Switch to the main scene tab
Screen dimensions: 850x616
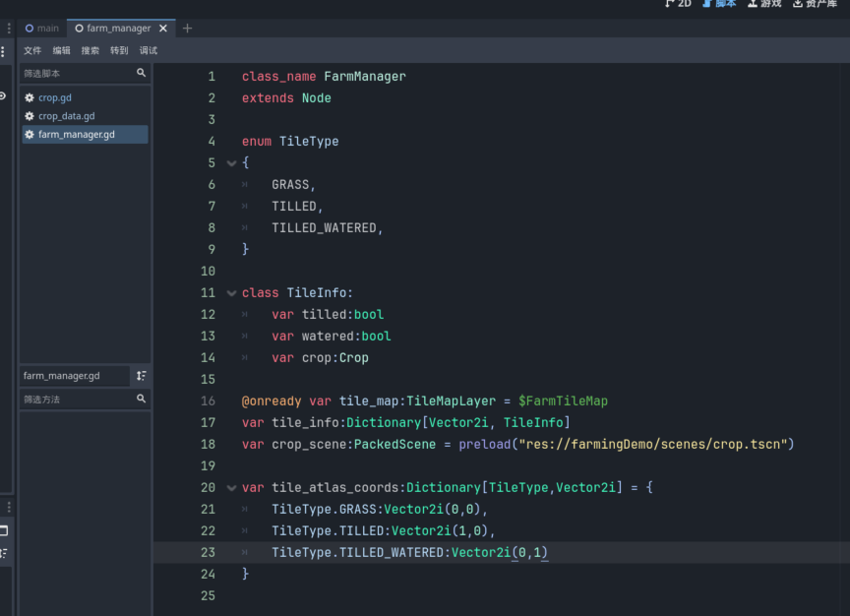click(42, 29)
